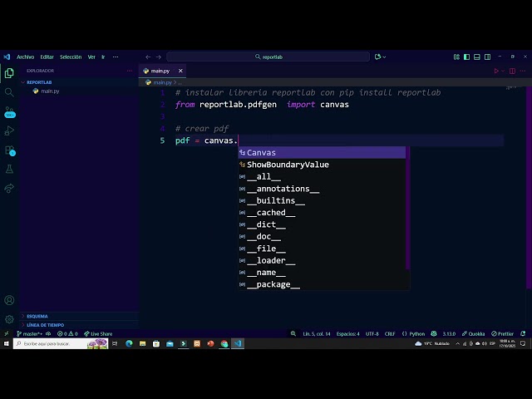Select __annotations__ suggestion
532x399 pixels.
(x=322, y=189)
